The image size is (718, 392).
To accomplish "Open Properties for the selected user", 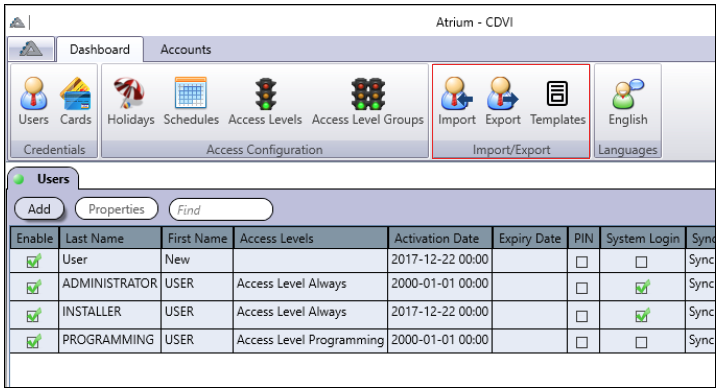I will (x=116, y=209).
